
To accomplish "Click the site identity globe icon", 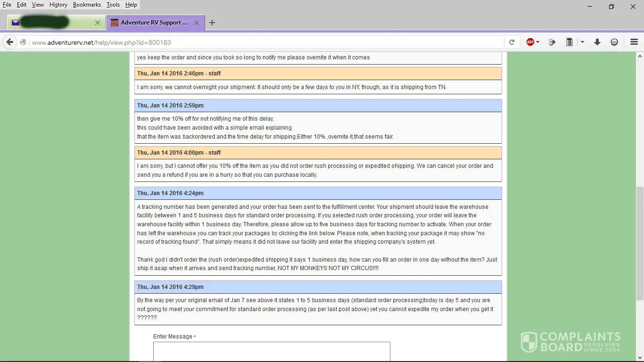I will (23, 42).
